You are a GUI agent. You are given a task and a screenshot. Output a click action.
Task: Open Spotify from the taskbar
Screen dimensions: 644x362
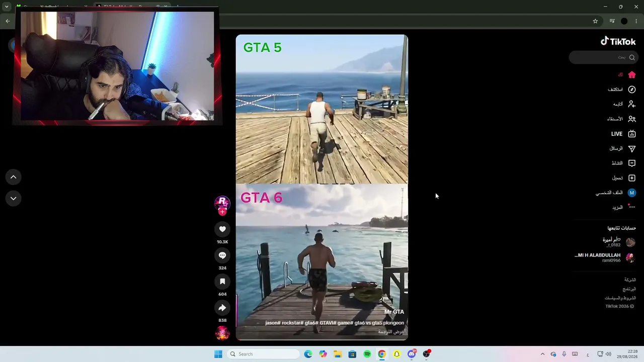click(367, 354)
